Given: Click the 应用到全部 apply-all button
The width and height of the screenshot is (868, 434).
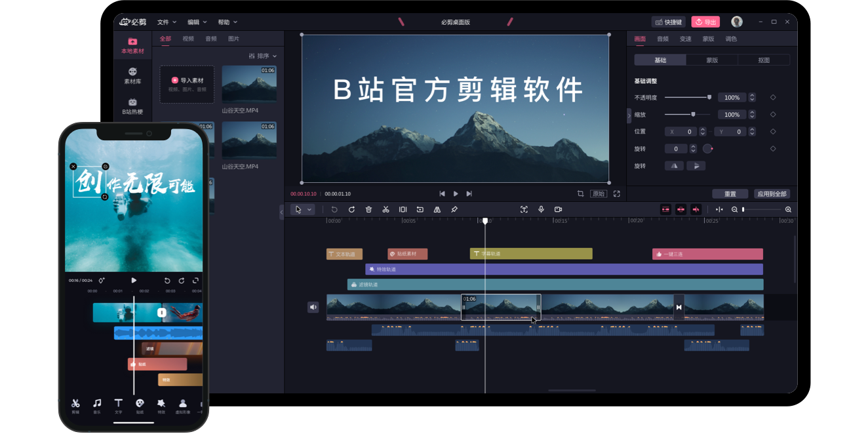Looking at the screenshot, I should click(x=772, y=194).
